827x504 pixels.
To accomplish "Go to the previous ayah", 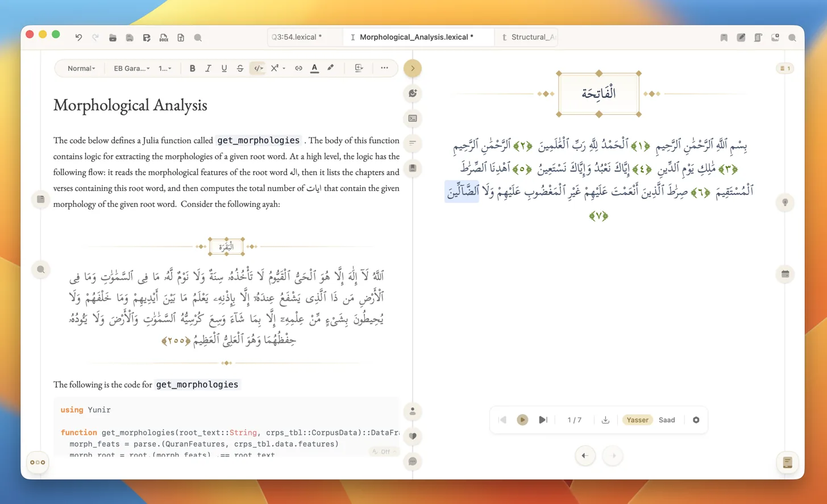I will click(502, 420).
